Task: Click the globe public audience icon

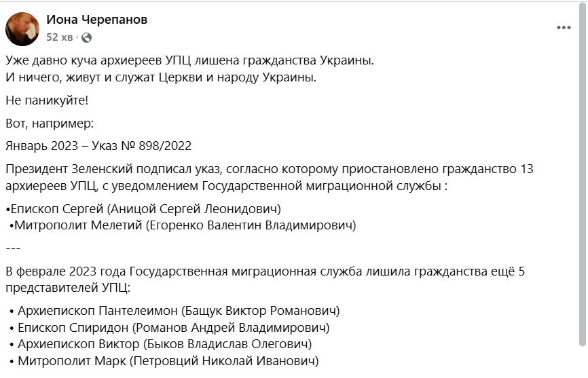Action: [x=86, y=37]
